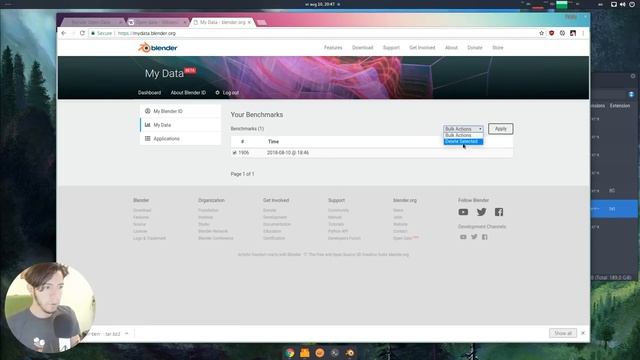Close the My Data browser tab
The image size is (640, 360).
(249, 22)
